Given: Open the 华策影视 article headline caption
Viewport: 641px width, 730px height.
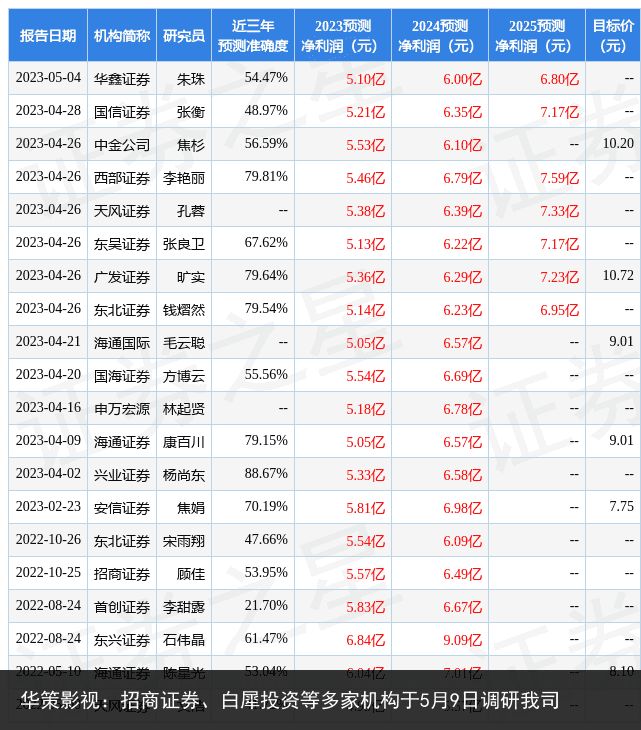Looking at the screenshot, I should 290,700.
